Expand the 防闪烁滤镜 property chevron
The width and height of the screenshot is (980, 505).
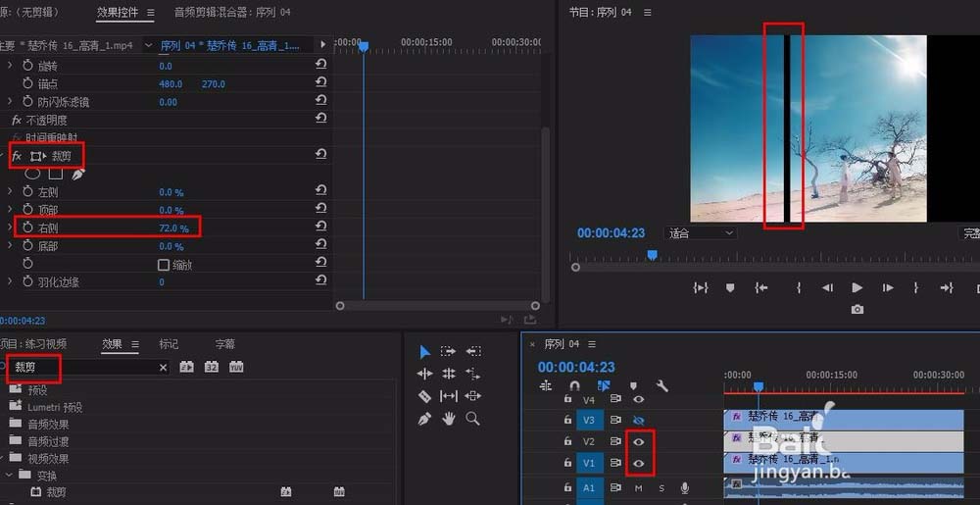click(x=10, y=101)
